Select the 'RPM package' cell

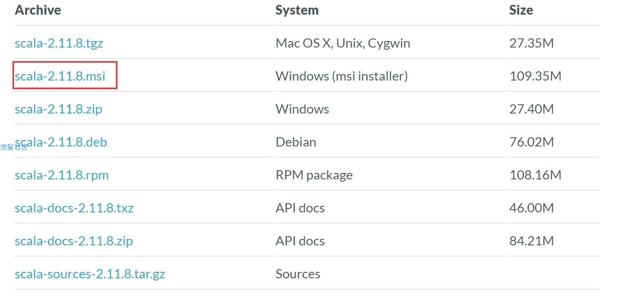point(314,176)
